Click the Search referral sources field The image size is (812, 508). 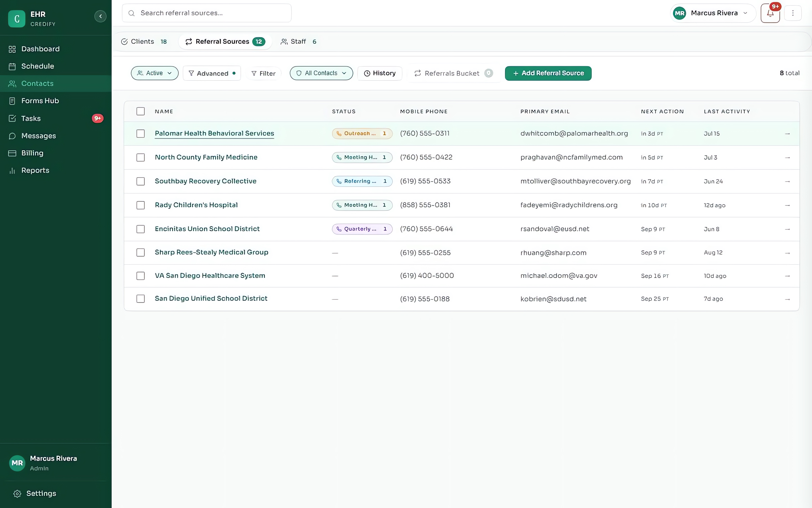point(207,13)
